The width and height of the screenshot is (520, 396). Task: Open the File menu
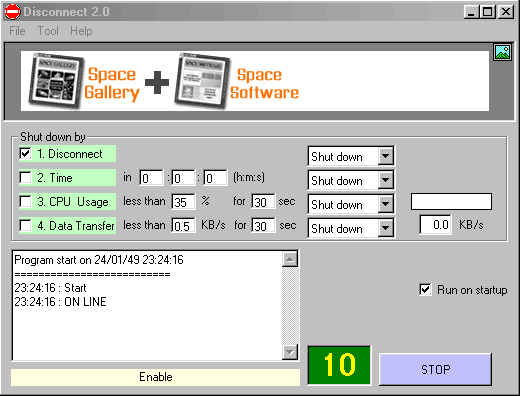pyautogui.click(x=17, y=31)
